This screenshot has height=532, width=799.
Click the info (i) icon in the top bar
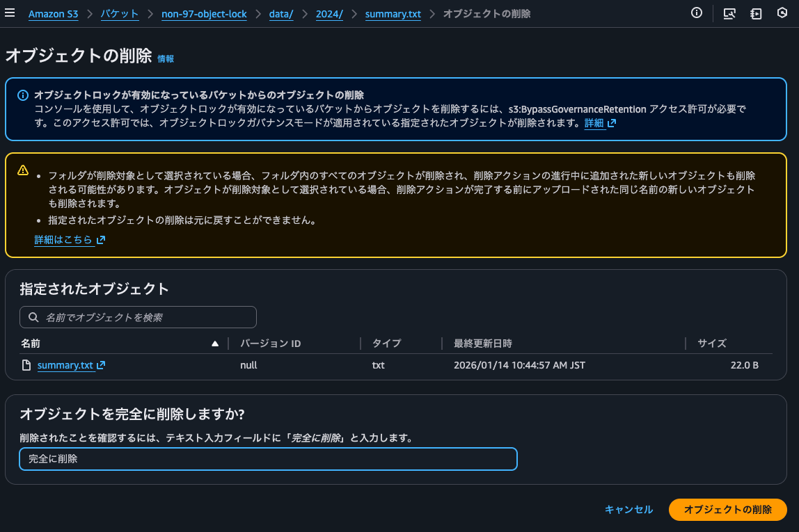[696, 13]
